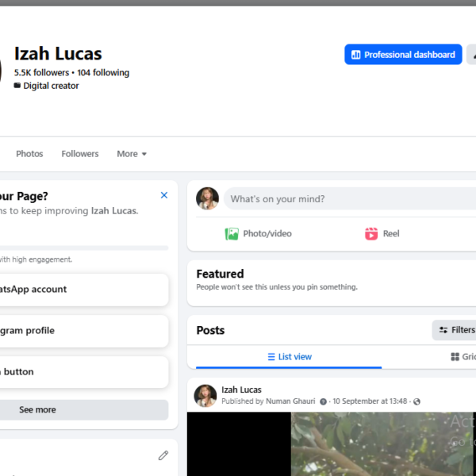
Task: Click the 104 following link
Action: [103, 73]
